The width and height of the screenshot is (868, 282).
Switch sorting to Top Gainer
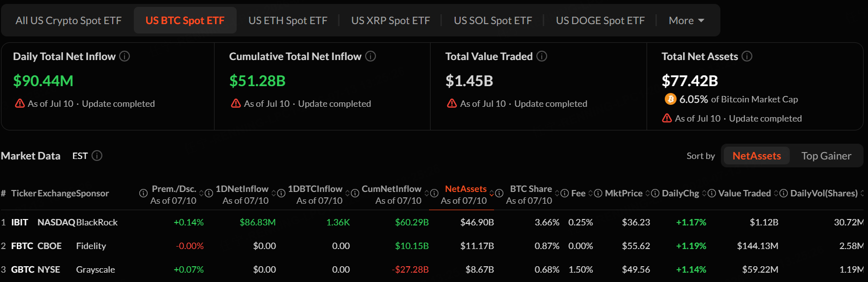pyautogui.click(x=826, y=156)
